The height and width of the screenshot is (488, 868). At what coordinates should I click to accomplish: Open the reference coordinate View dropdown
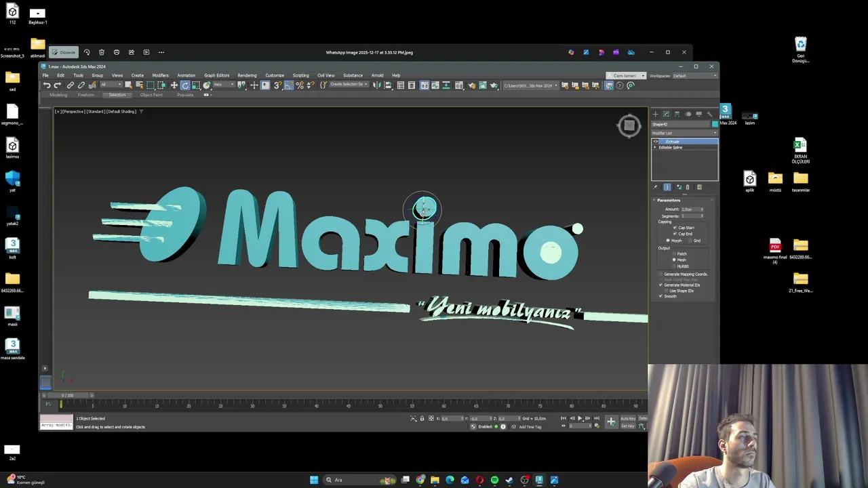(x=223, y=85)
